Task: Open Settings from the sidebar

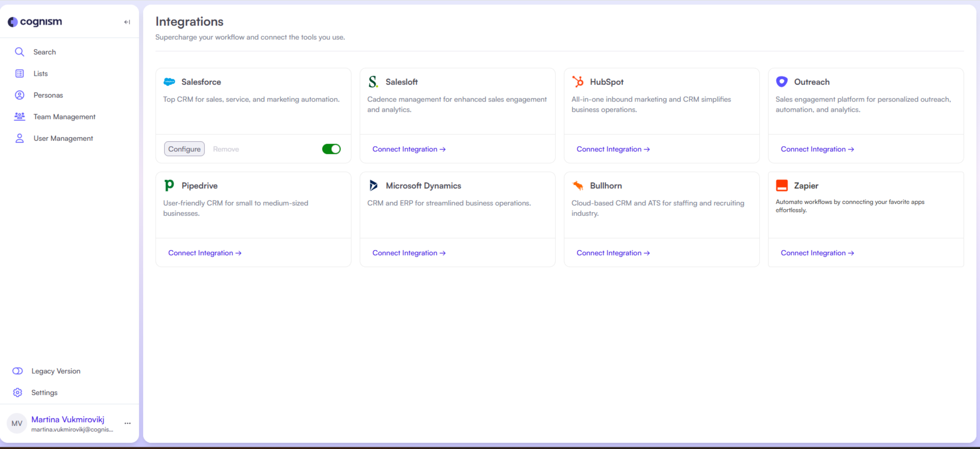Action: (17, 392)
